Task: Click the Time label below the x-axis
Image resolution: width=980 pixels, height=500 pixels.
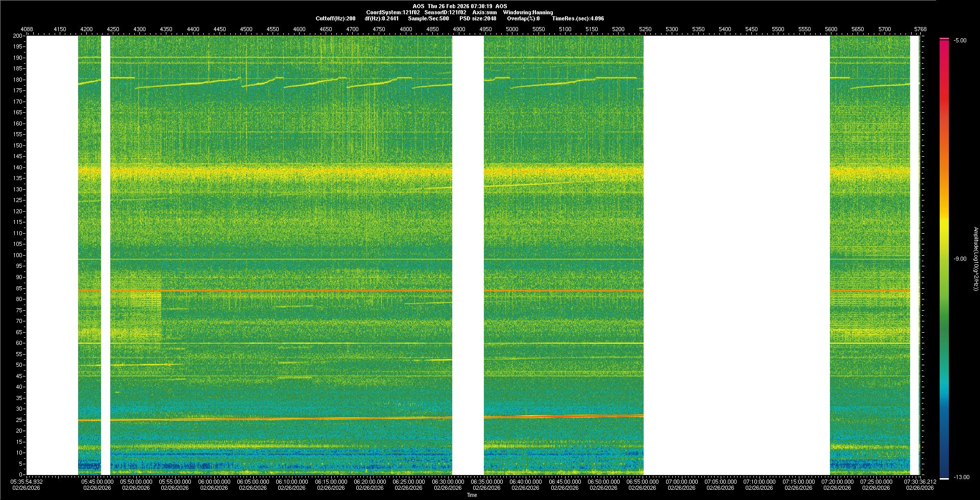Action: (x=472, y=495)
